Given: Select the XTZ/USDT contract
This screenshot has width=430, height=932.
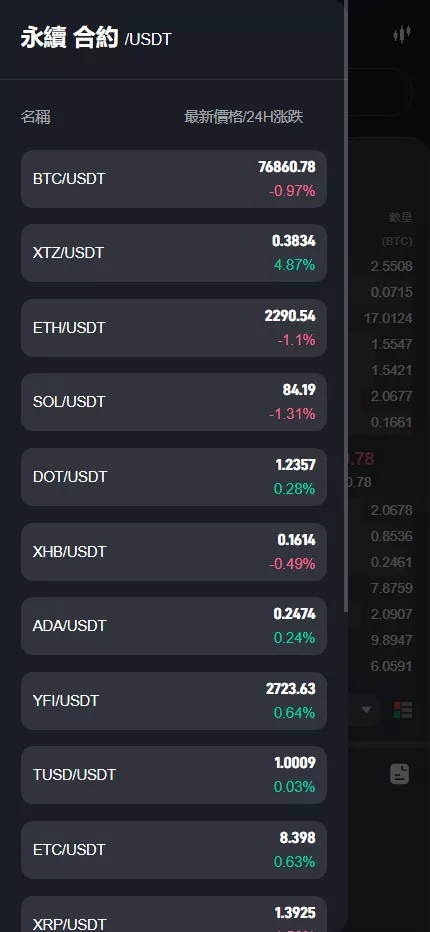Looking at the screenshot, I should click(174, 253).
